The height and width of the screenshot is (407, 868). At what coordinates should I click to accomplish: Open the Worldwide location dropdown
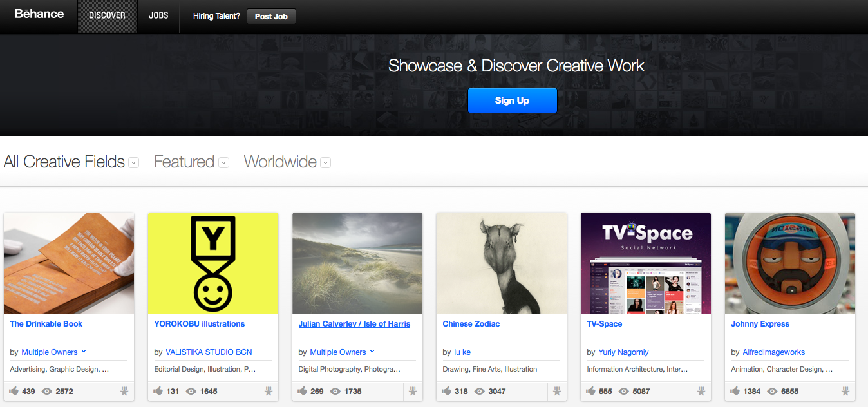click(x=326, y=163)
